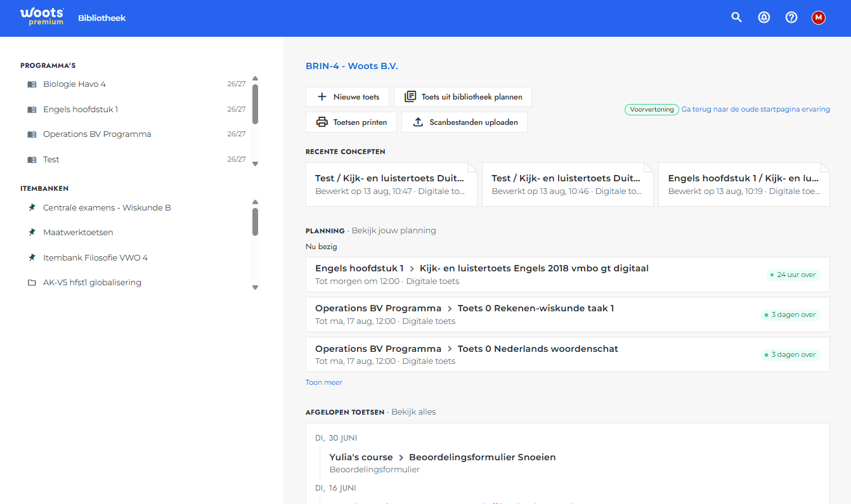The height and width of the screenshot is (504, 851).
Task: Open Bekijk alles for afgelopen toetsen
Action: pyautogui.click(x=413, y=412)
